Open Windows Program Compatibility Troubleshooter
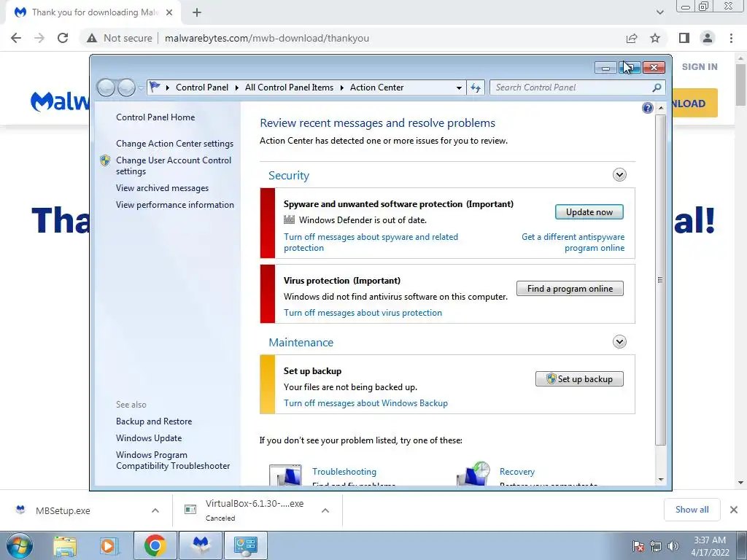This screenshot has height=560, width=747. (x=173, y=461)
